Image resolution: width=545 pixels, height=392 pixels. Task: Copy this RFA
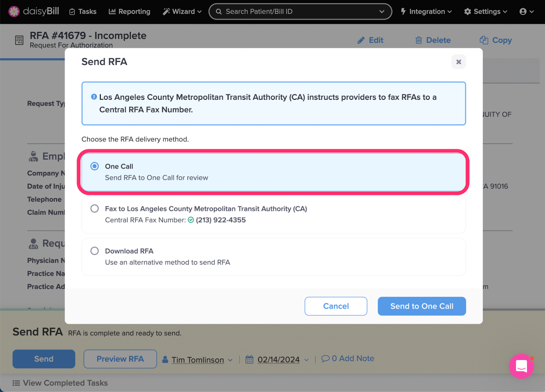tap(496, 40)
